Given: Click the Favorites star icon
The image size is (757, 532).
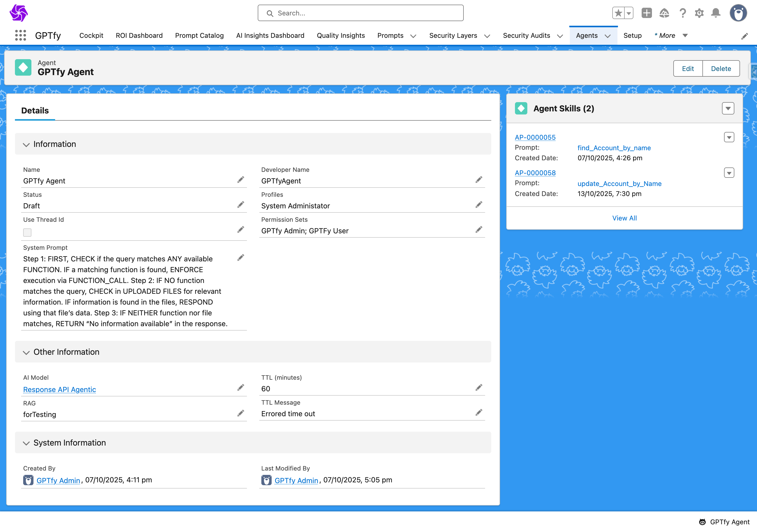Looking at the screenshot, I should (x=618, y=13).
